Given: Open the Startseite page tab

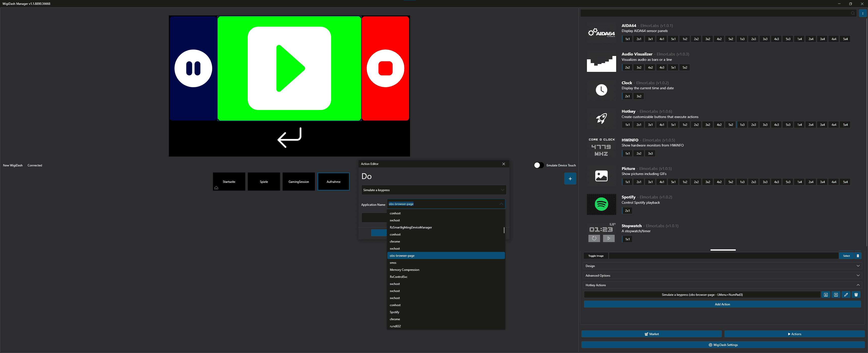Looking at the screenshot, I should [229, 182].
